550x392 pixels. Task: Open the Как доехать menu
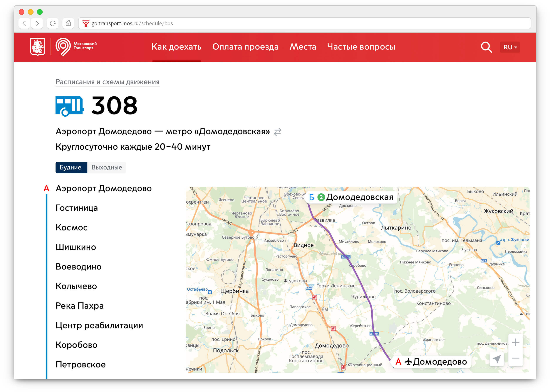click(176, 47)
